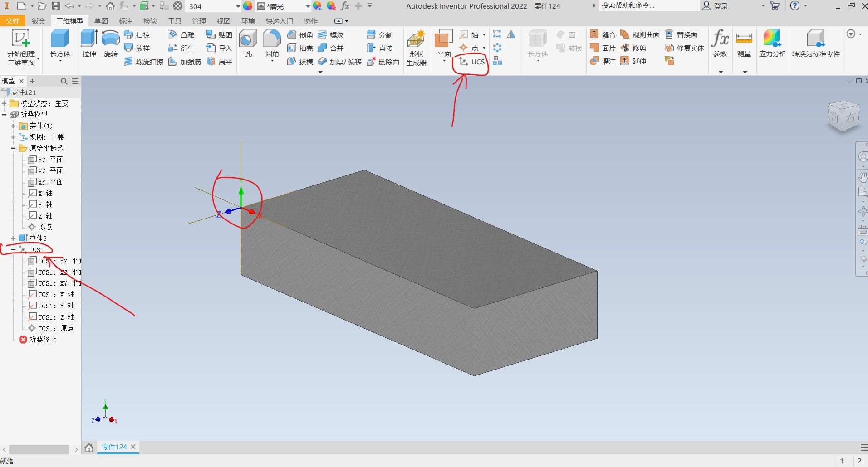Screen dimensions: 868x467
Task: Open the 轴 work axis dropdown arrow
Action: tap(484, 35)
